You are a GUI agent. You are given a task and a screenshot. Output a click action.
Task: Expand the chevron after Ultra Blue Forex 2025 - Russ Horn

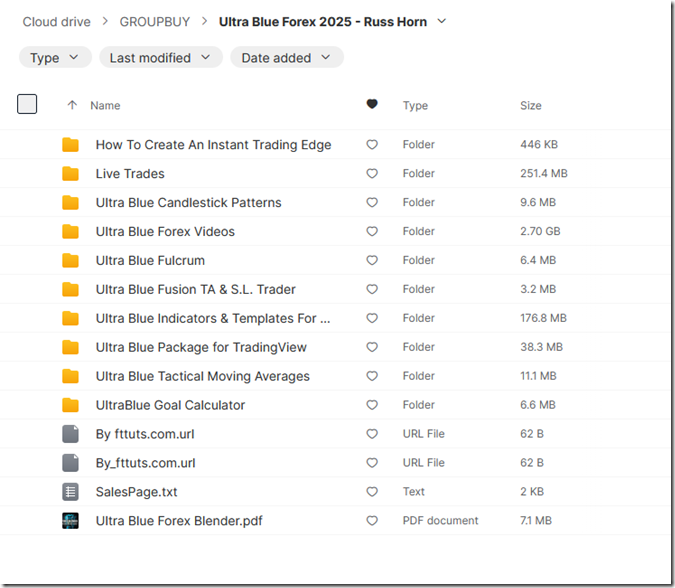(442, 21)
